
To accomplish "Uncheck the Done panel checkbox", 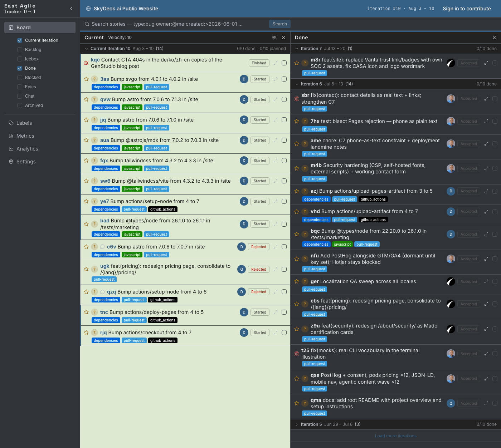I will coord(20,68).
